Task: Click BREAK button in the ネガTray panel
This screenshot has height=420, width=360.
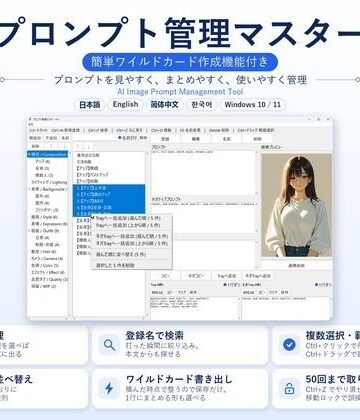Action: coord(249,292)
